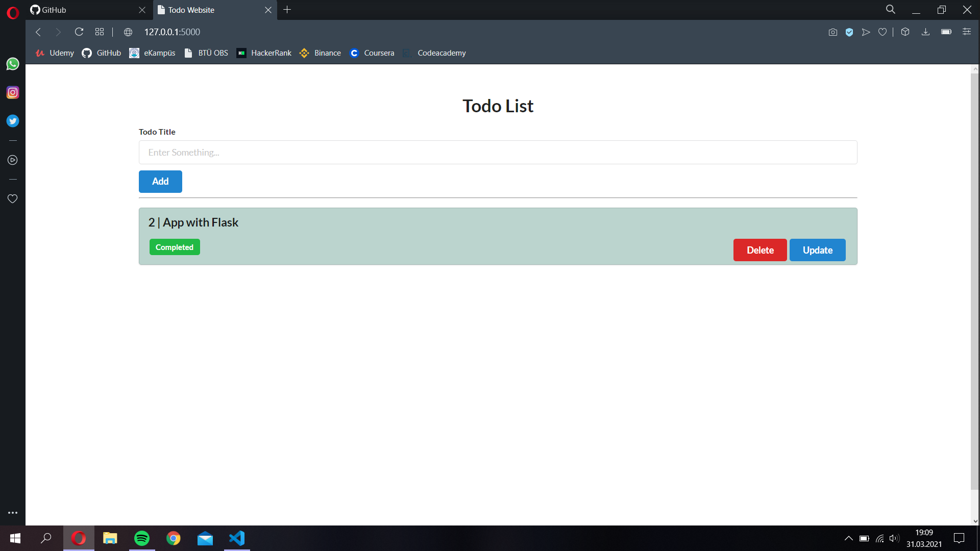Toggle battery saver icon in toolbar
Viewport: 980px width, 551px height.
[946, 32]
